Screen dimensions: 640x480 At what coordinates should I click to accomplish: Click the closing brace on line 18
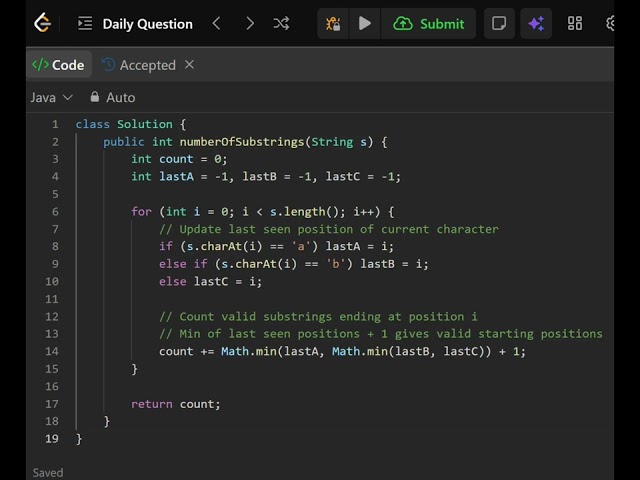[x=107, y=421]
